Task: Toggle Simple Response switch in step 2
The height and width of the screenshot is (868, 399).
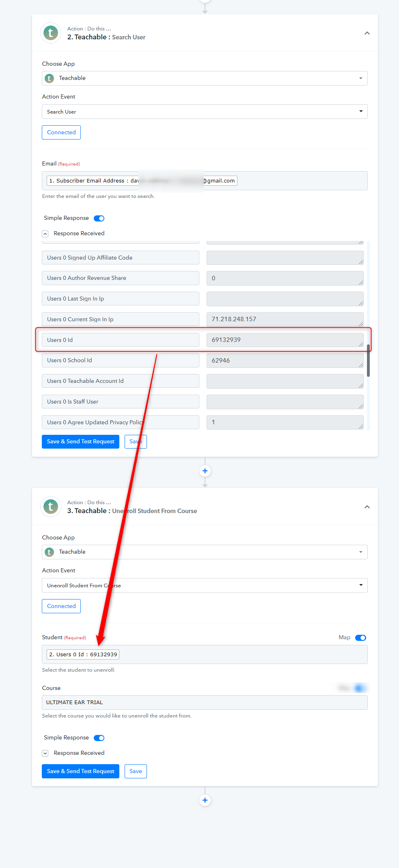Action: point(99,218)
